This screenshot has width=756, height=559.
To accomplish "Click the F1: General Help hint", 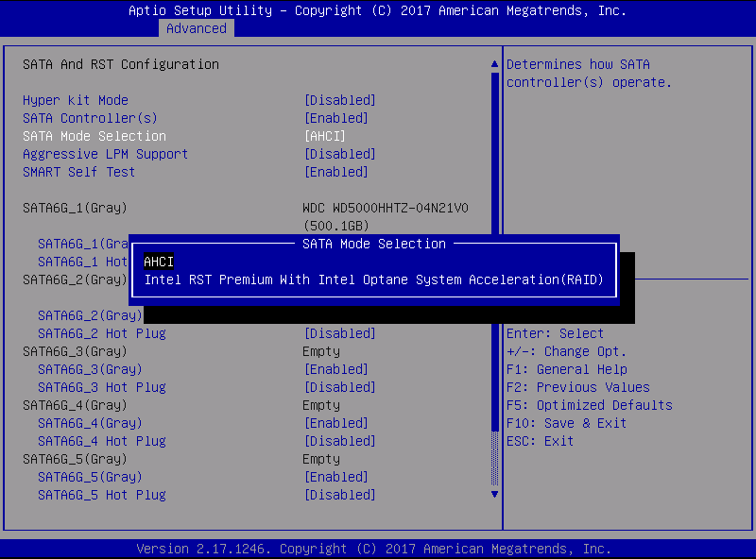I will pos(567,369).
